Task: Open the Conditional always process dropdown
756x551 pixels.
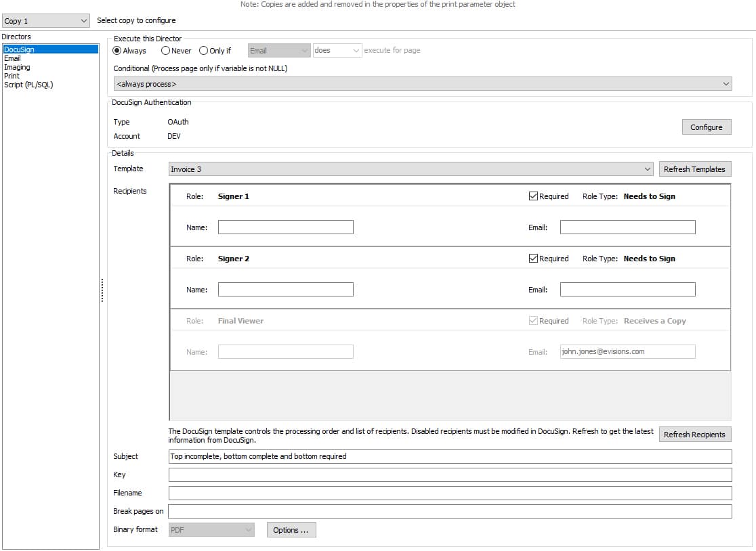Action: click(x=726, y=83)
